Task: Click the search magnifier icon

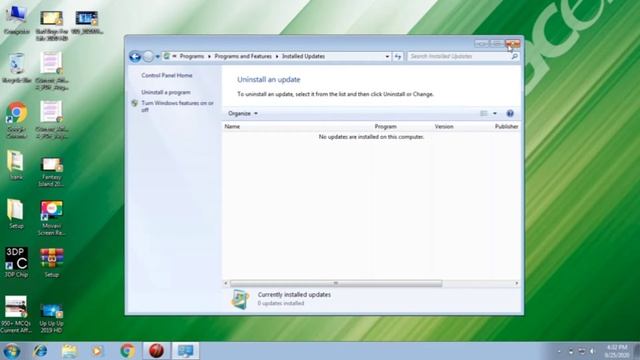Action: [x=515, y=56]
